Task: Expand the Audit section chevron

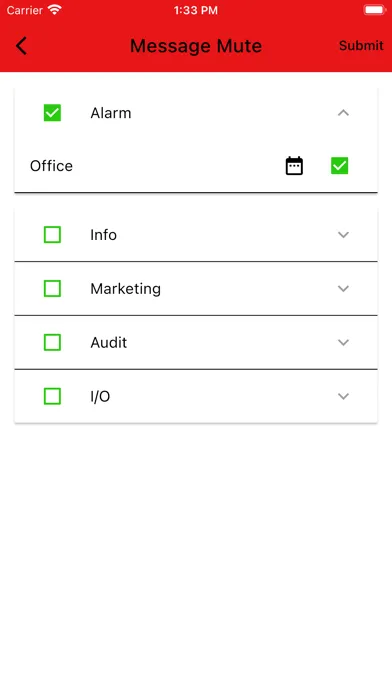Action: pos(343,342)
